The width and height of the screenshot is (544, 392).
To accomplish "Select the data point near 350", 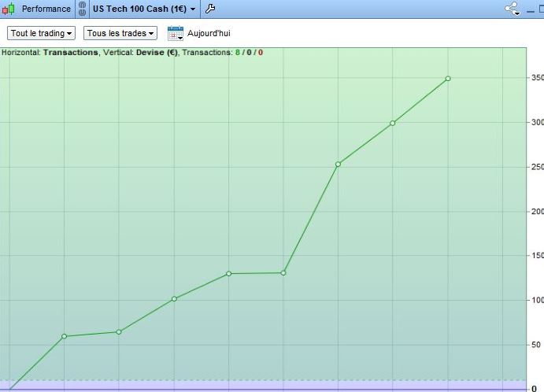I will coord(448,79).
